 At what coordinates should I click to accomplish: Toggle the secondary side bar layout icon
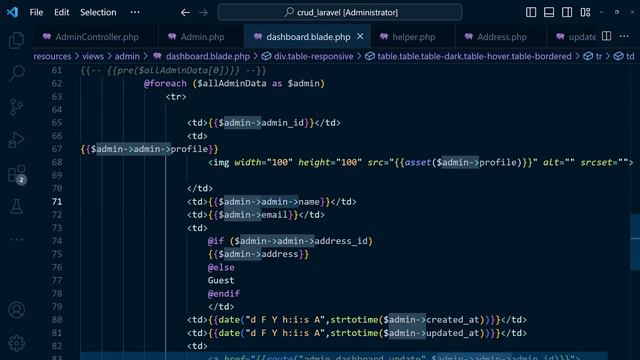pos(567,12)
